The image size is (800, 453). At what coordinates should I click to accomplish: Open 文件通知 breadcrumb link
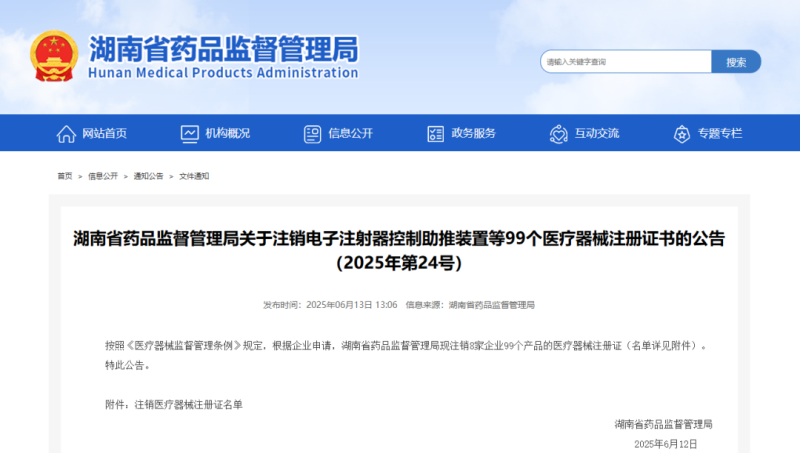click(194, 176)
